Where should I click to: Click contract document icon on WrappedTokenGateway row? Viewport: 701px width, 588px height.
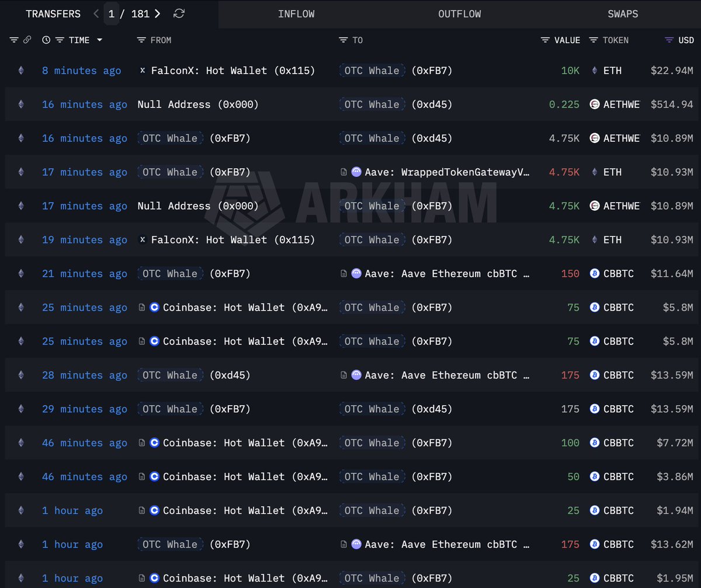[x=344, y=172]
